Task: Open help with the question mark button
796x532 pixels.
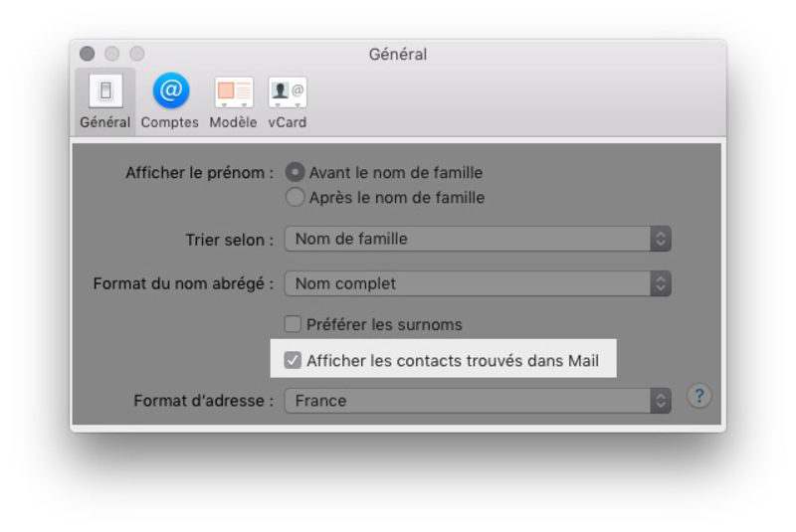Action: point(699,396)
